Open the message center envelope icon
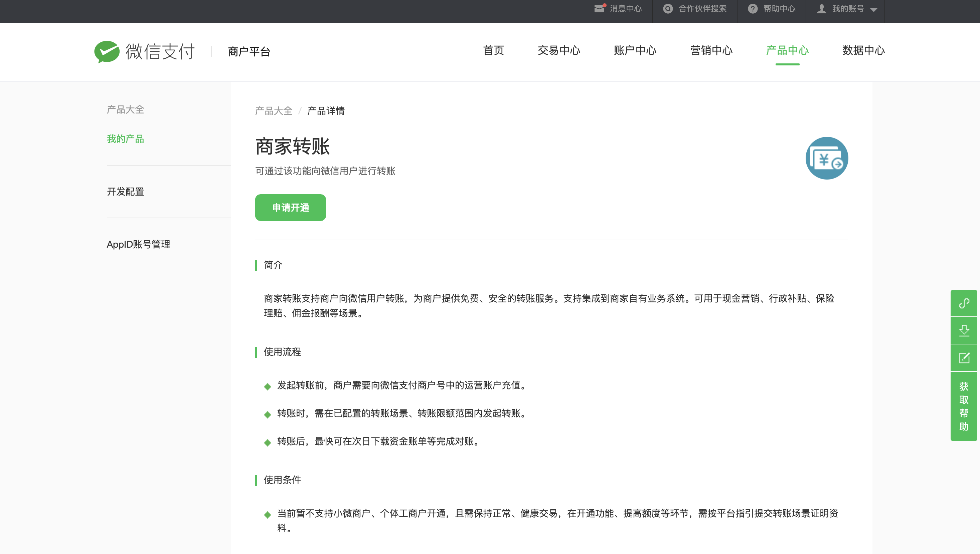The width and height of the screenshot is (980, 554). pyautogui.click(x=599, y=8)
